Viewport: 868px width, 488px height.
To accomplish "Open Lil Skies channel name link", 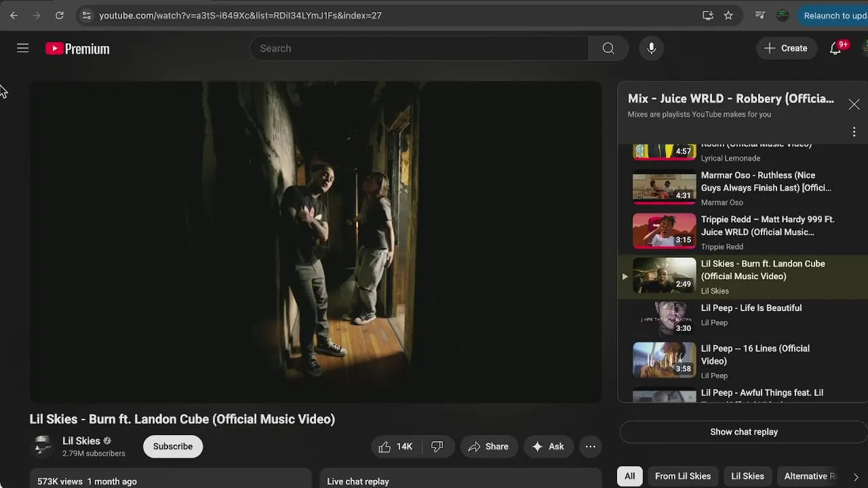I will [81, 441].
